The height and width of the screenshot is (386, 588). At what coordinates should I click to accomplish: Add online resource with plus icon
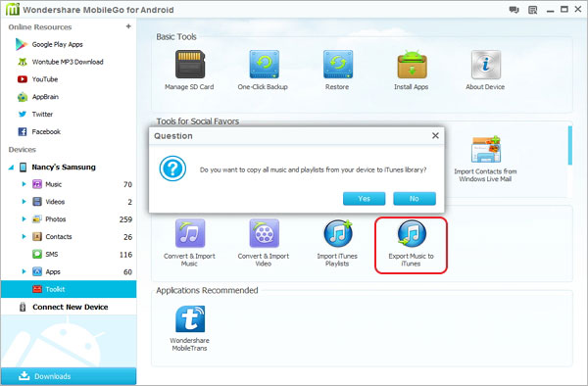coord(128,26)
